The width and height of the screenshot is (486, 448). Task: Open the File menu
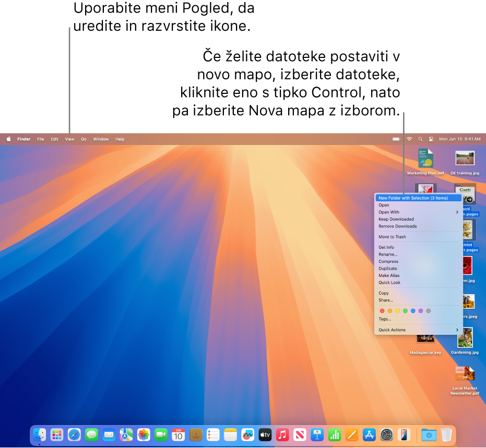(41, 139)
